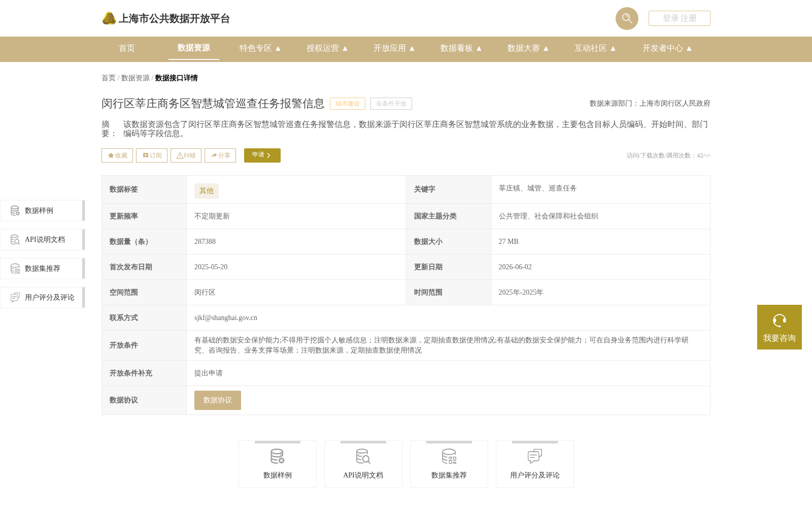Expand the 互动社区 menu arrow
The width and height of the screenshot is (812, 508).
click(613, 48)
